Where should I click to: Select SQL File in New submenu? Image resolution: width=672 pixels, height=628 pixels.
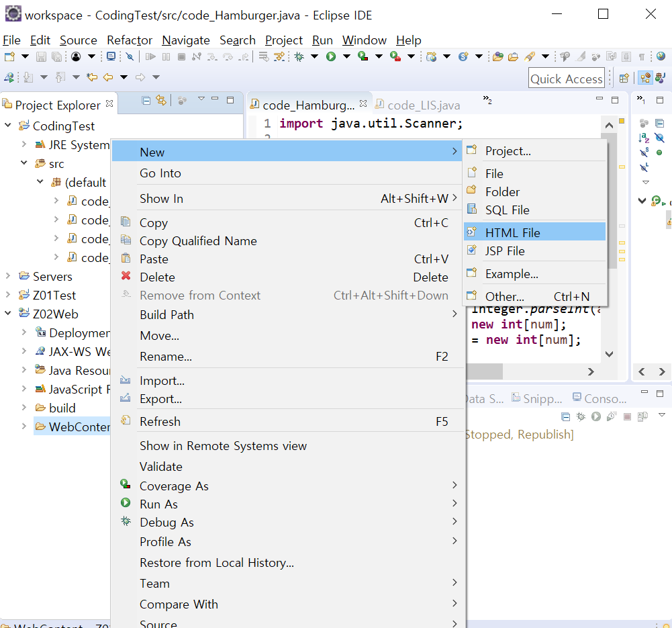click(534, 210)
